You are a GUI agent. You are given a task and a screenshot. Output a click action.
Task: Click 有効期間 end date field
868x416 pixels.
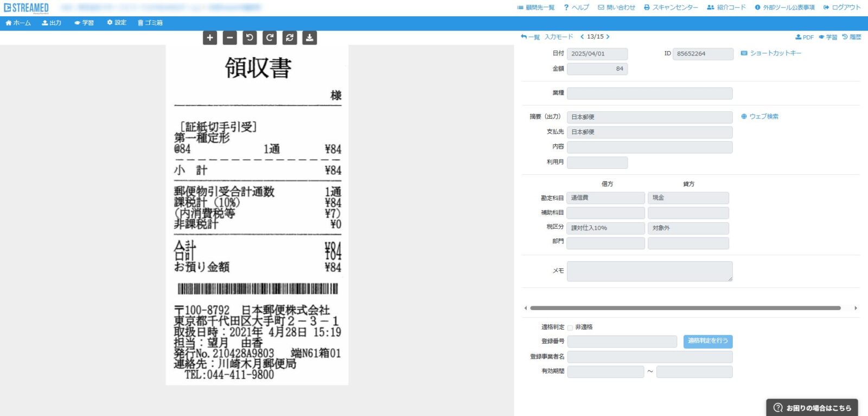pyautogui.click(x=694, y=371)
